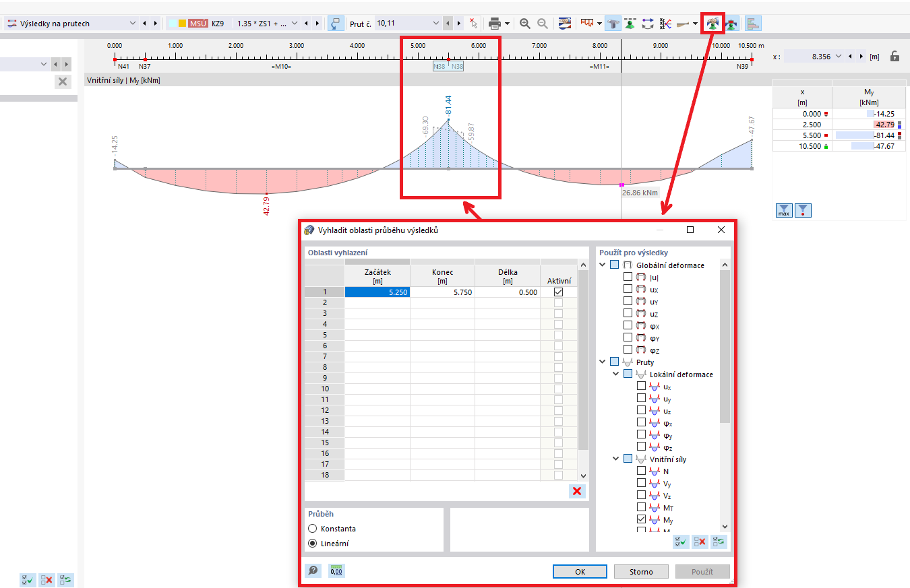Viewport: 910px width, 588px height.
Task: Click check-all icon in left panel bottom
Action: point(28,579)
